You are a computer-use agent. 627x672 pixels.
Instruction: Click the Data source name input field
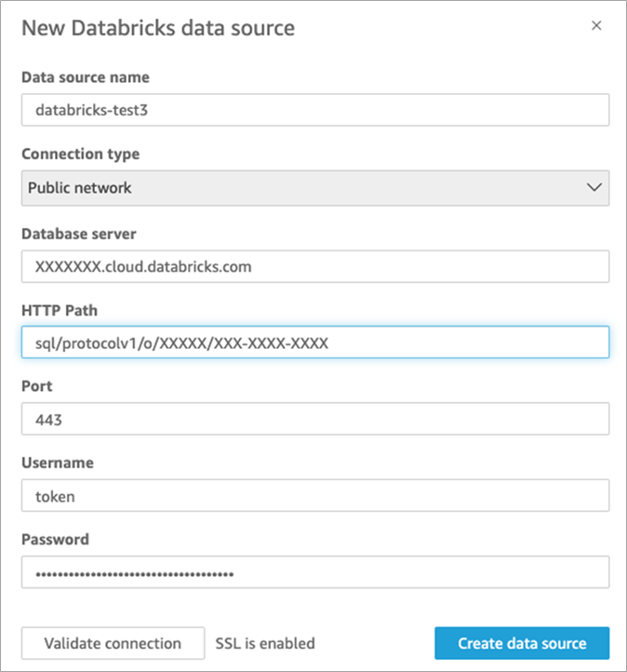[x=315, y=110]
